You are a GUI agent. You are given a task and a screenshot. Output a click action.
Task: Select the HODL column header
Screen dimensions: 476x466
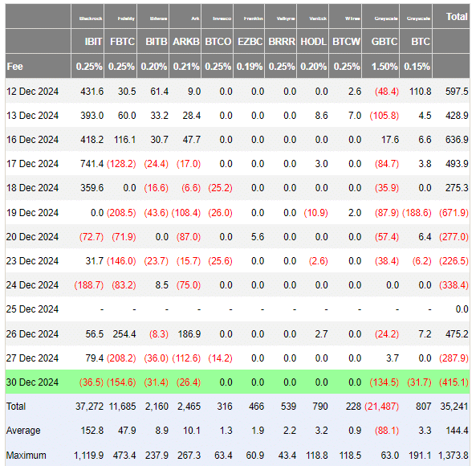[314, 41]
